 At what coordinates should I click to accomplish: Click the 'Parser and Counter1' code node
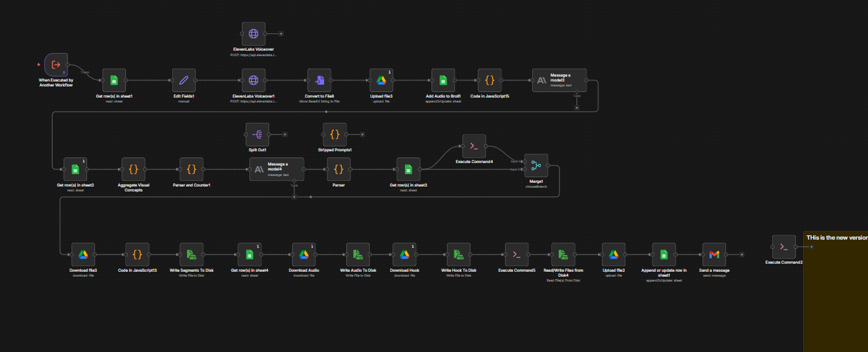192,169
